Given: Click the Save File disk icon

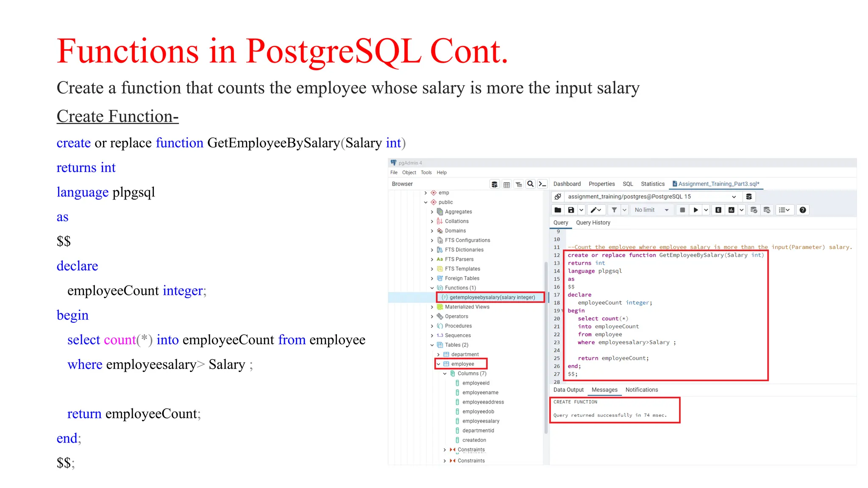Looking at the screenshot, I should 571,210.
